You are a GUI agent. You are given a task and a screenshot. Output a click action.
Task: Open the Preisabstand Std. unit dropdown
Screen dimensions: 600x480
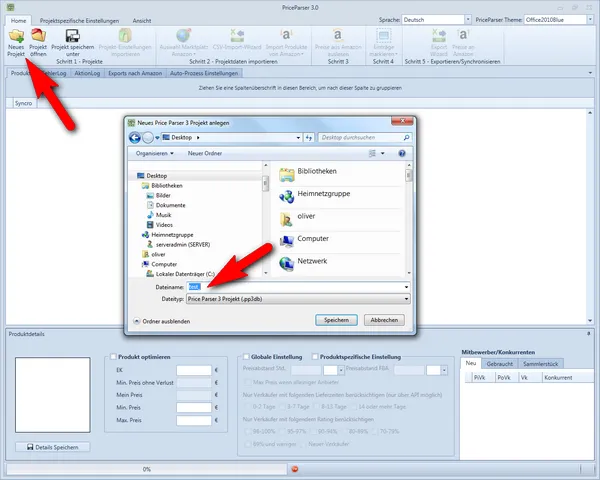coord(341,370)
